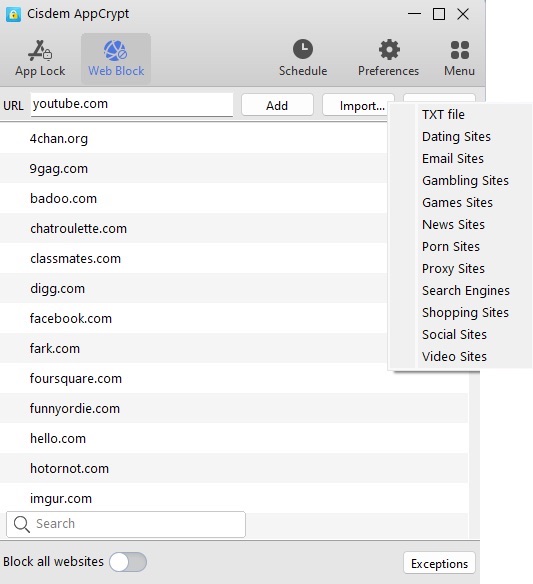Open the App Lock section
Image resolution: width=533 pixels, height=584 pixels.
click(40, 58)
